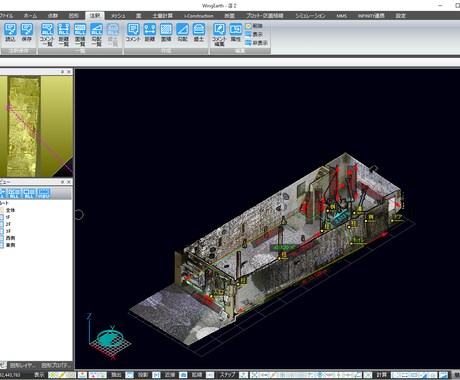This screenshot has width=460, height=380.
Task: Select the 注釈 ribbon tab
Action: tap(95, 16)
